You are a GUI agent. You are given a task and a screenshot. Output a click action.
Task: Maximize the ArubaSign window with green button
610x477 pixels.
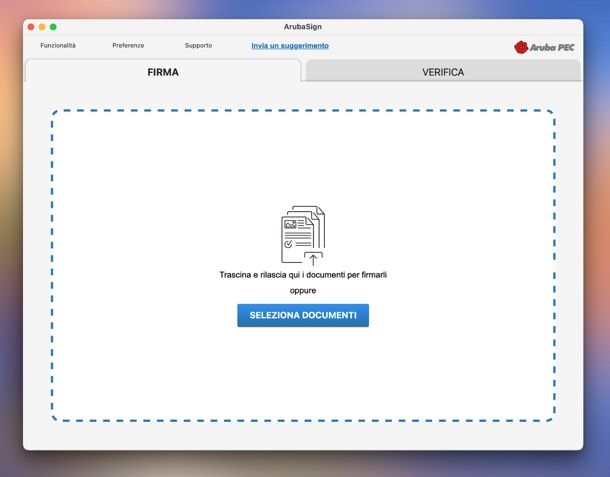[53, 27]
